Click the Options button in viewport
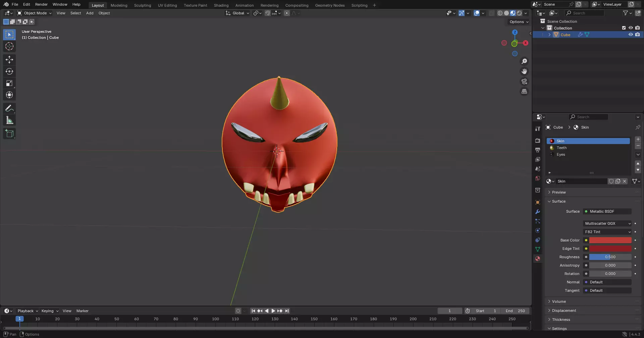Screen dimensions: 644x338 519,22
